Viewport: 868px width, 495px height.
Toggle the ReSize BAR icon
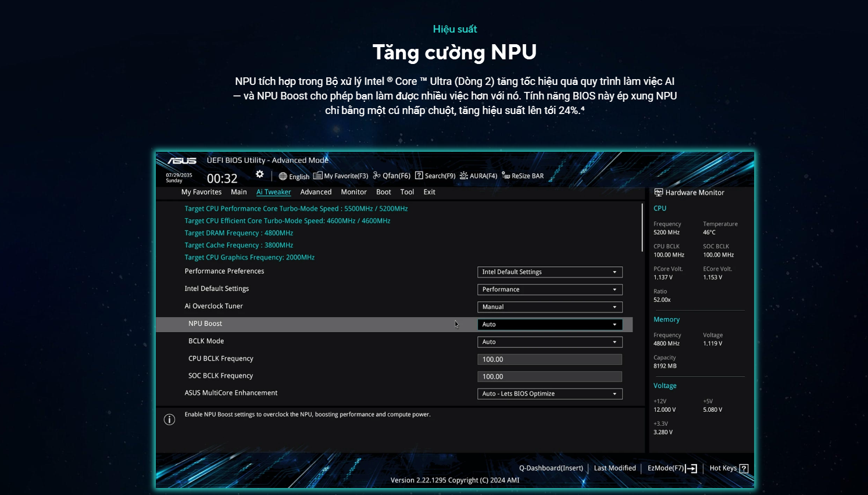506,176
